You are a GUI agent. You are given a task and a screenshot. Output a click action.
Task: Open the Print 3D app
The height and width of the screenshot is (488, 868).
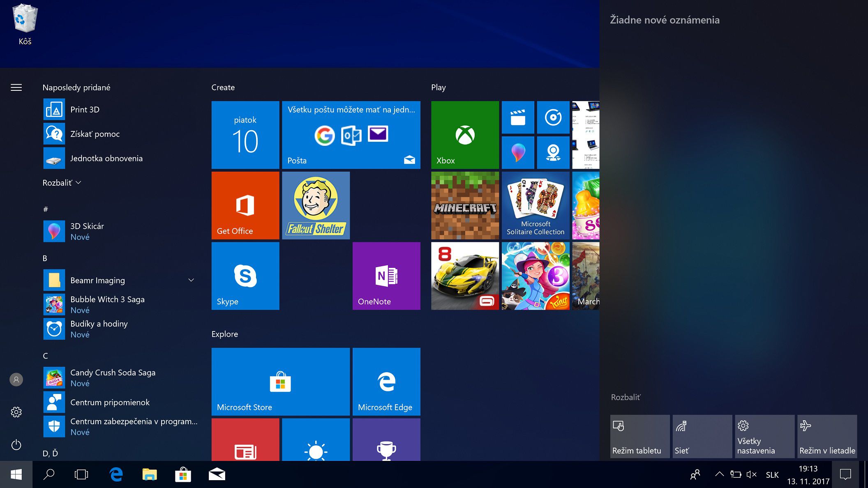(120, 110)
